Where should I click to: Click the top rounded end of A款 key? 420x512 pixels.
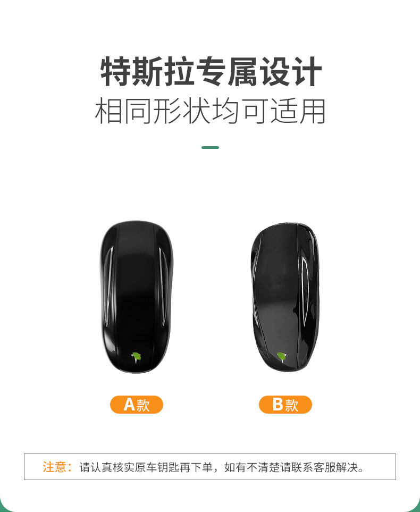[x=136, y=228]
